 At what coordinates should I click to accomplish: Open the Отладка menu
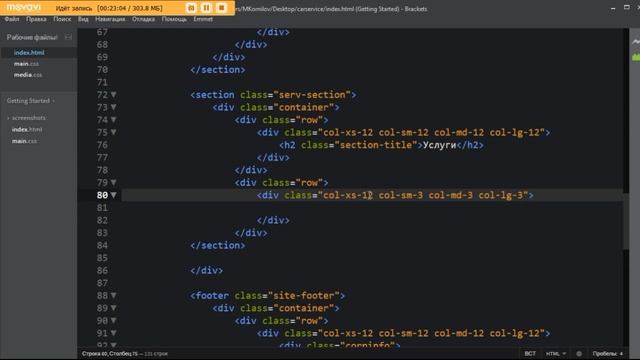[x=143, y=19]
